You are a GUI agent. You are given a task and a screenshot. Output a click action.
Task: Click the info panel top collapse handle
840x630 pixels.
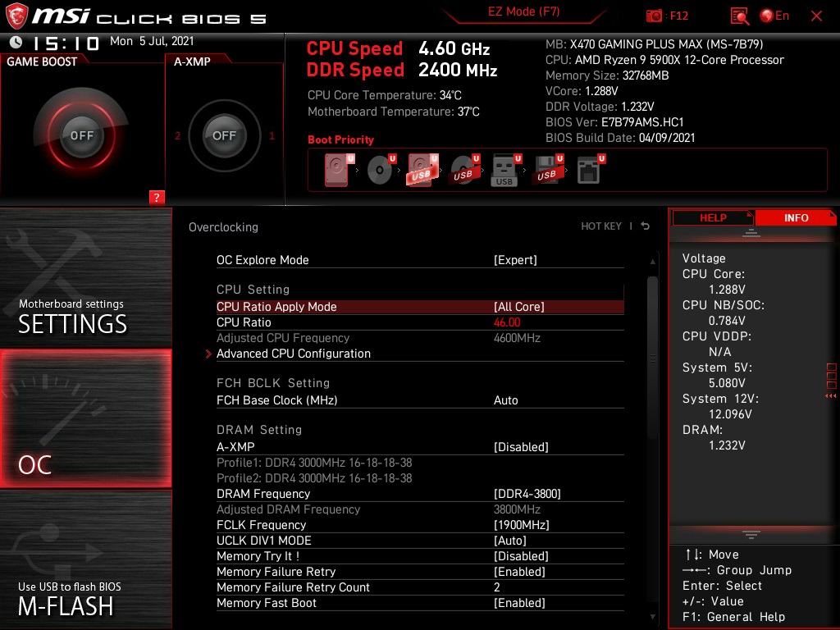(x=751, y=233)
